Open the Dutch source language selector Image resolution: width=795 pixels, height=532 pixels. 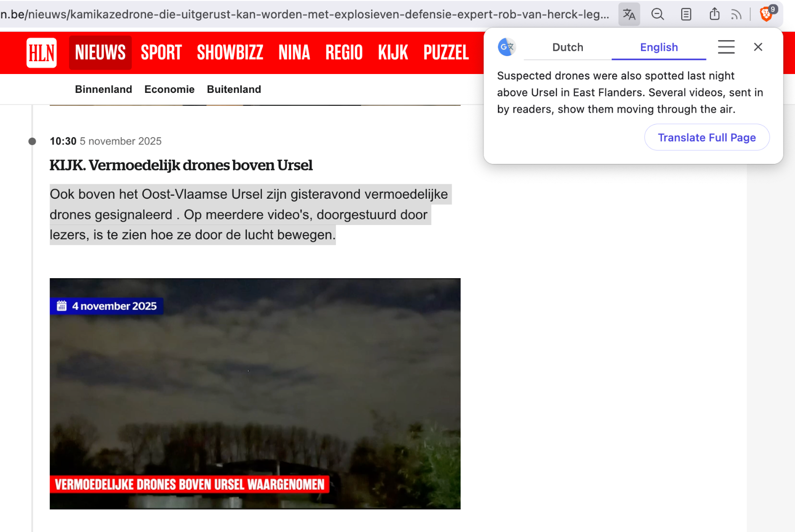click(x=567, y=47)
